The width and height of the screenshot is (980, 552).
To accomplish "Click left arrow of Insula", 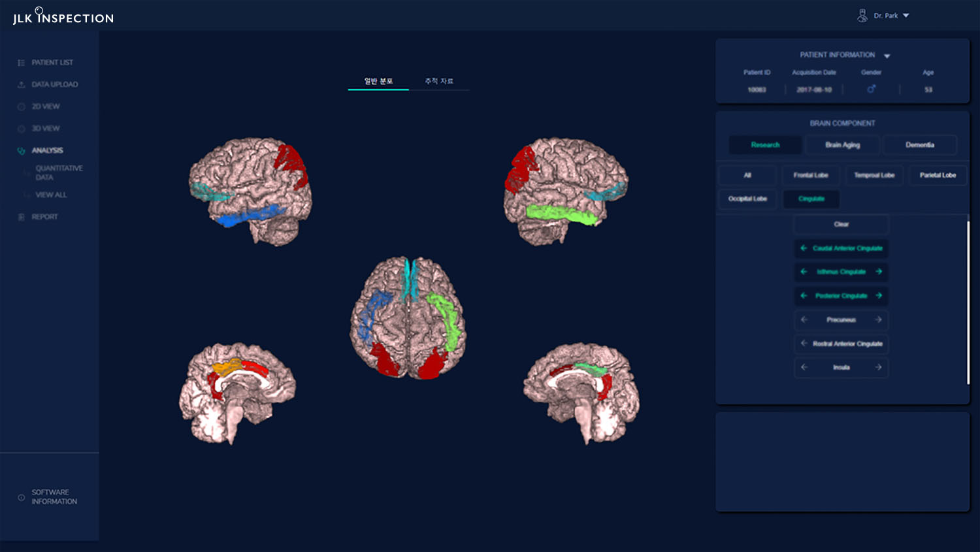I will [804, 367].
